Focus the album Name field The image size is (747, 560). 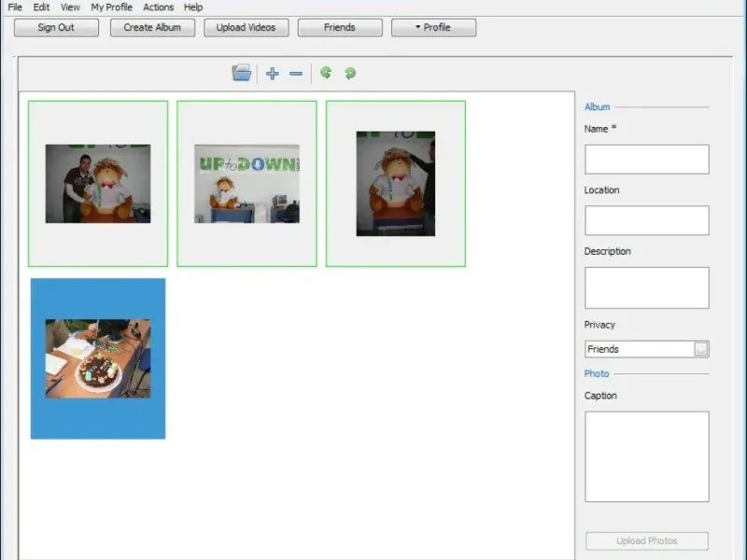tap(646, 160)
